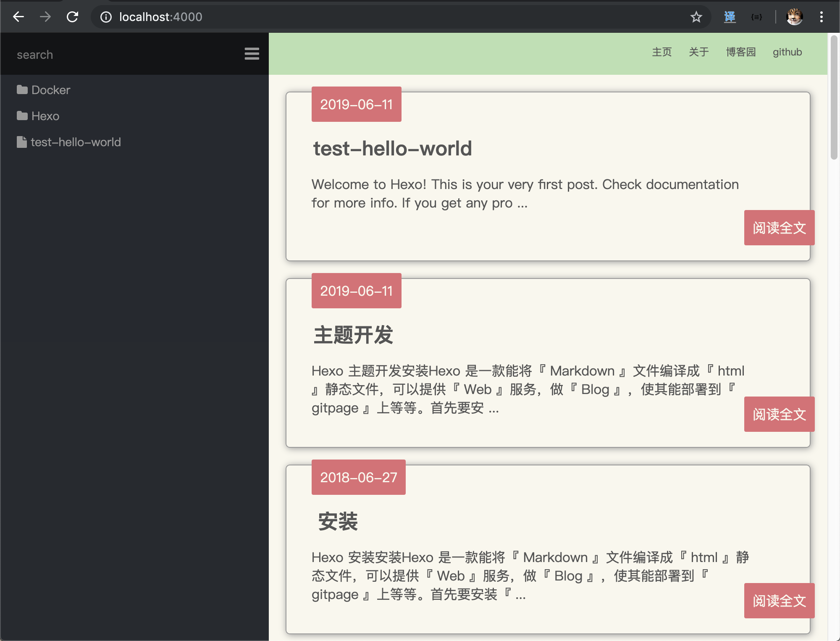Go to 主页 in navigation

661,52
